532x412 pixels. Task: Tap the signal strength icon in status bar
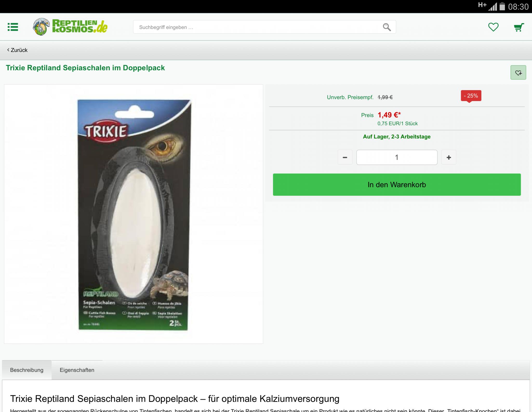(x=493, y=6)
